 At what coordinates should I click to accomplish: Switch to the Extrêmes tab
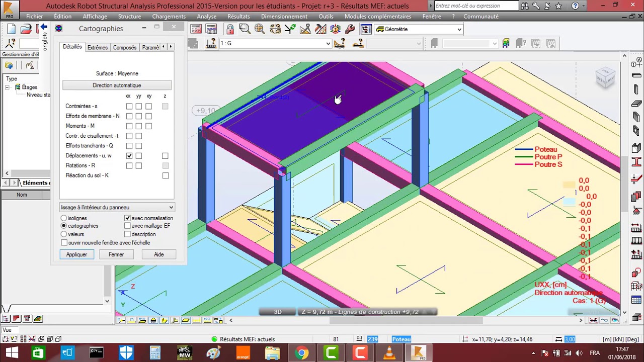click(97, 47)
